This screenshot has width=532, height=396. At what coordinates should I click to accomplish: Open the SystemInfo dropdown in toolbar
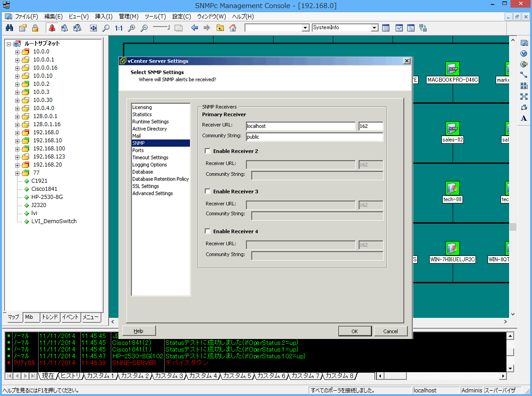click(374, 28)
